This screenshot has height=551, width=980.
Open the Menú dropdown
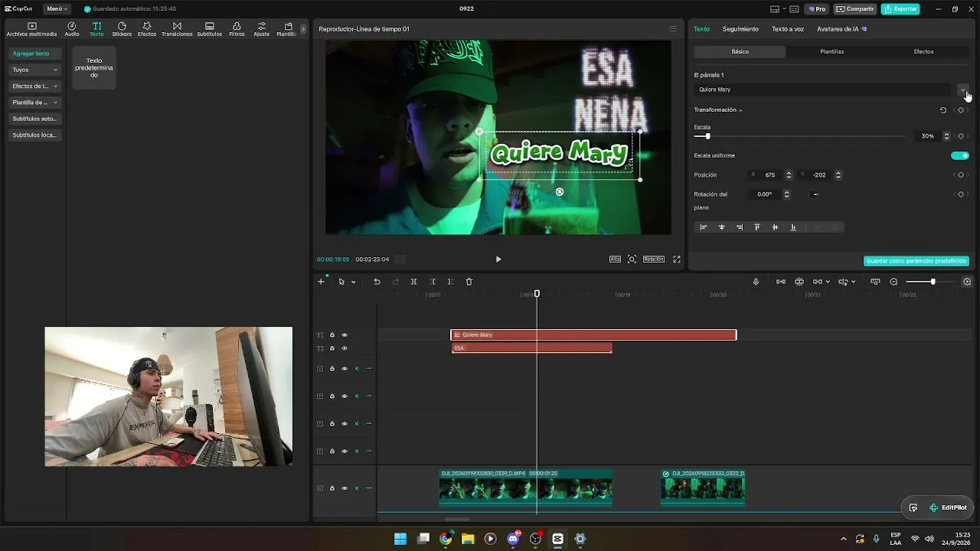[x=57, y=9]
